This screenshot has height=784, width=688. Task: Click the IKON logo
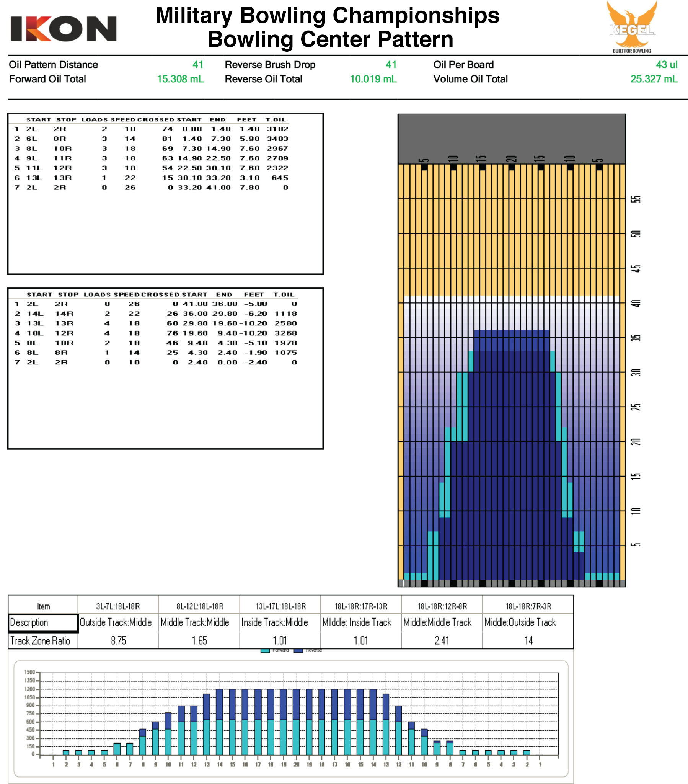pos(63,29)
